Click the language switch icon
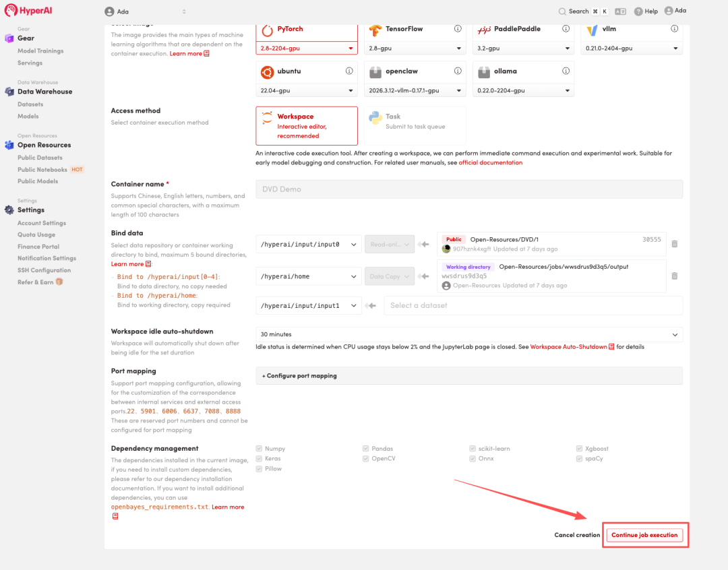 (x=620, y=11)
